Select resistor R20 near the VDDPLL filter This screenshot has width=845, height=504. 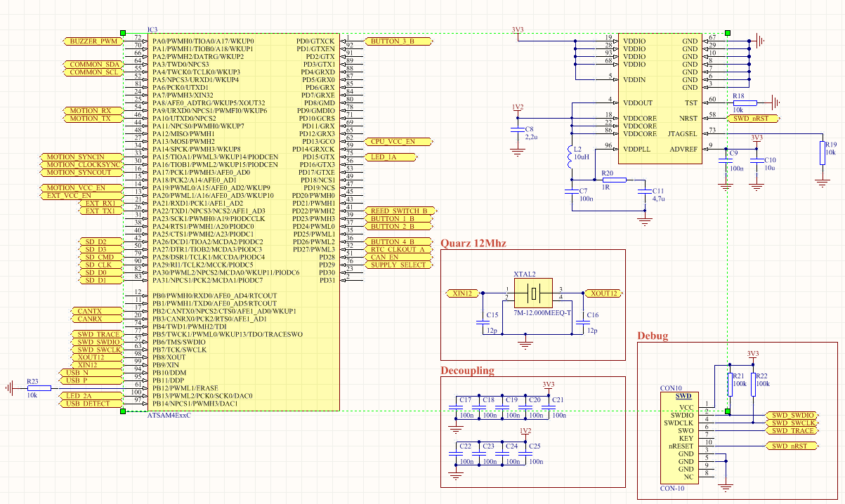pos(608,180)
